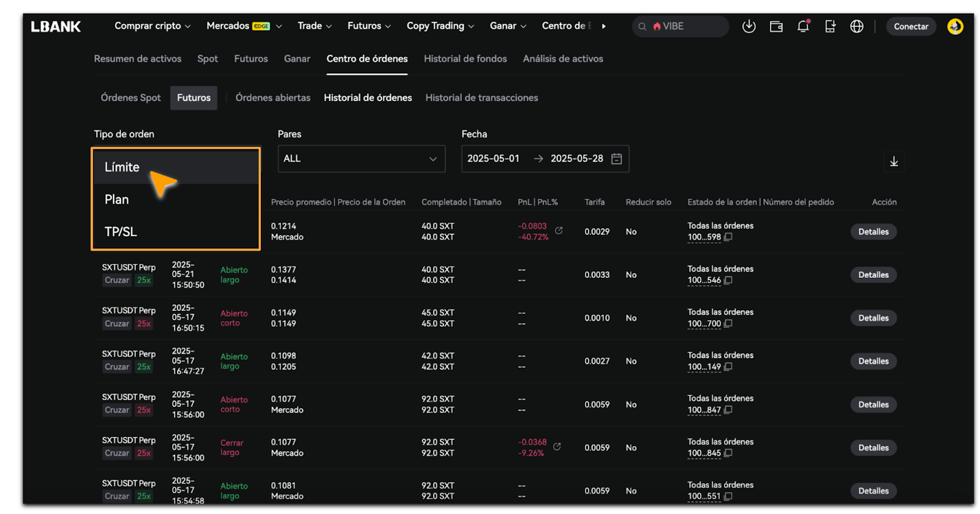This screenshot has width=980, height=514.
Task: Select Límite in order type list
Action: point(123,167)
